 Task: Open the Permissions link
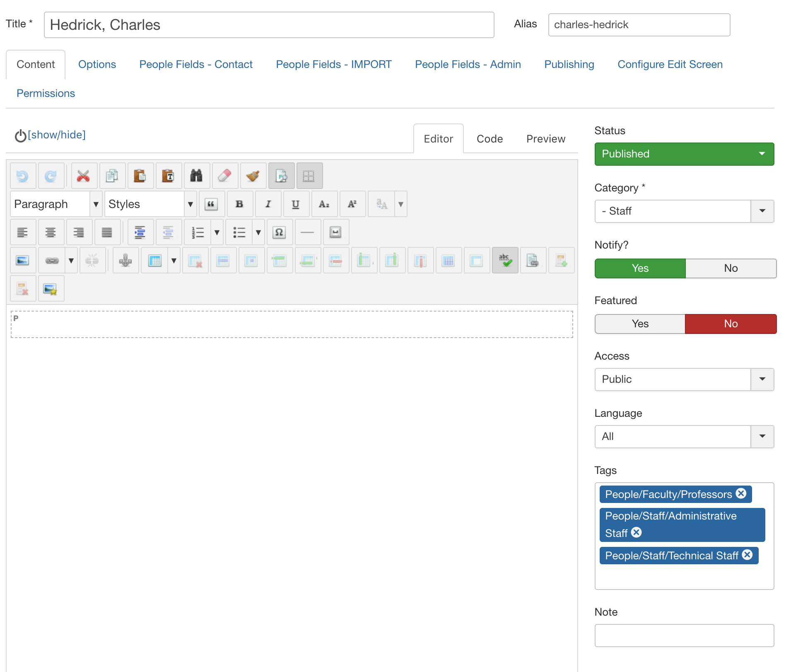coord(46,94)
